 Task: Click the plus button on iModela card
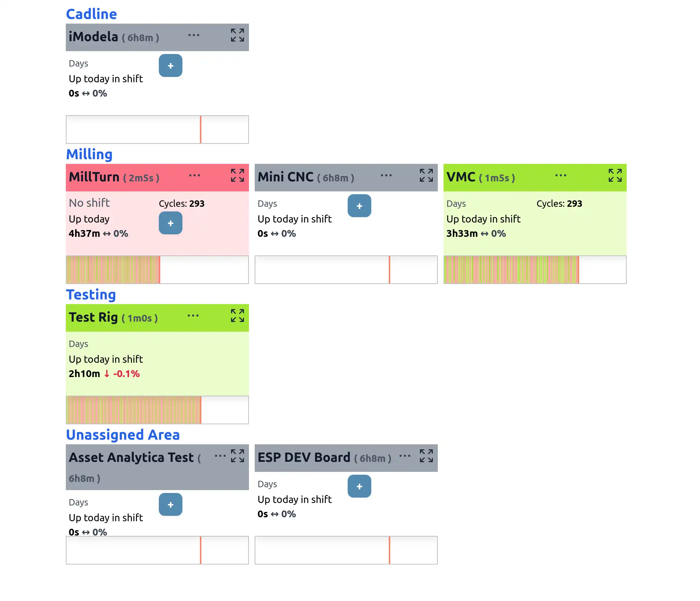pos(171,66)
